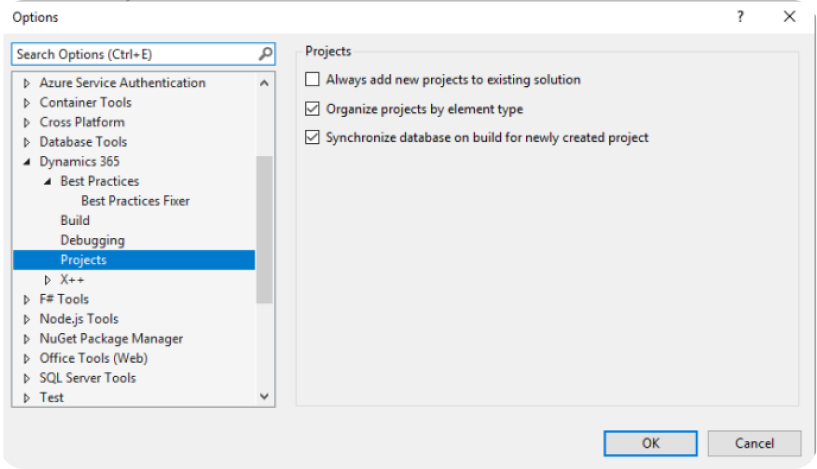Image resolution: width=817 pixels, height=469 pixels.
Task: Collapse the Dynamics 365 node
Action: 27,162
